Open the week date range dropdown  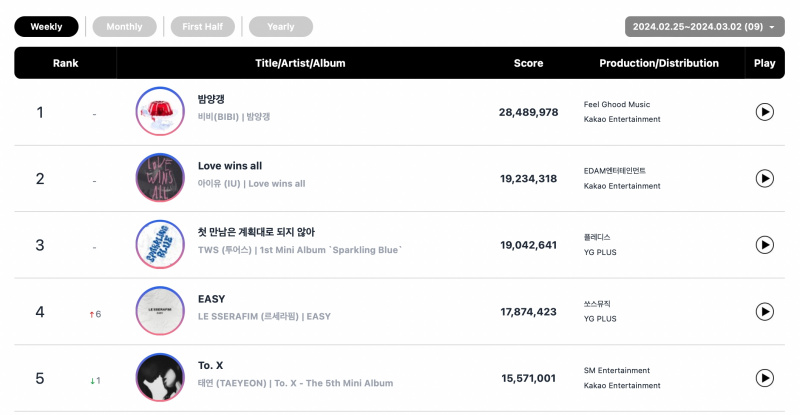point(705,27)
